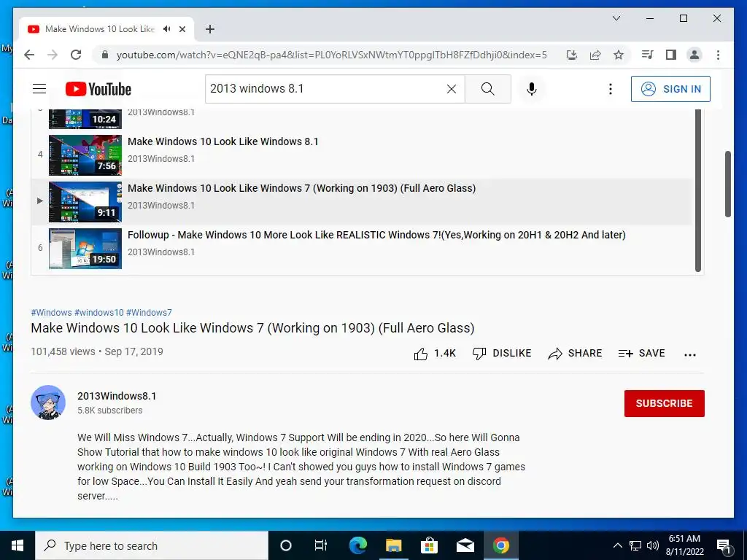Open thumbnail of the 9:11 video

pyautogui.click(x=85, y=202)
